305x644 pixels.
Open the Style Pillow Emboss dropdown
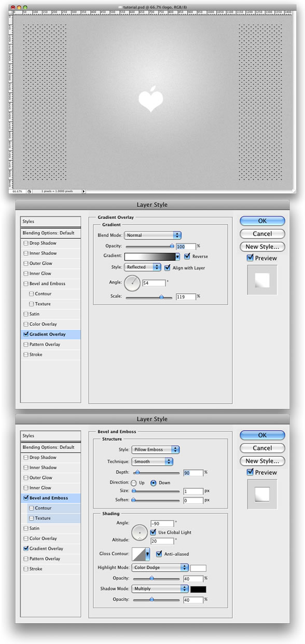coord(155,449)
